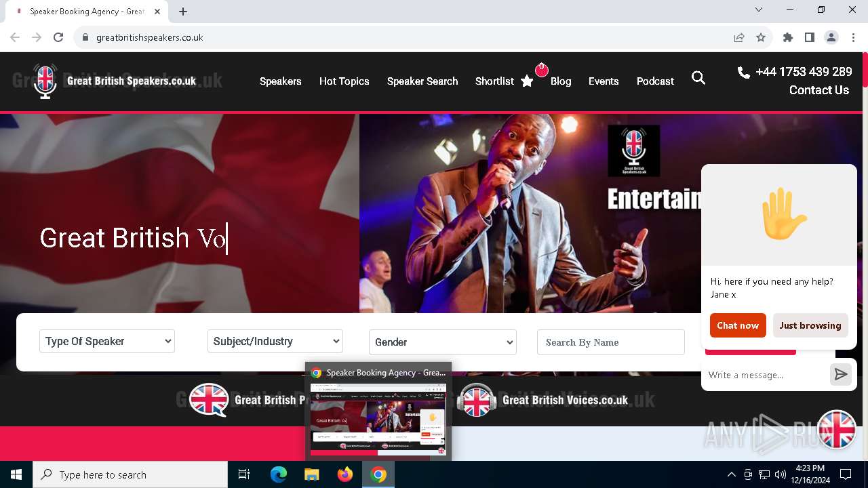This screenshot has height=488, width=868.
Task: Click the Contact Us link
Action: [818, 90]
